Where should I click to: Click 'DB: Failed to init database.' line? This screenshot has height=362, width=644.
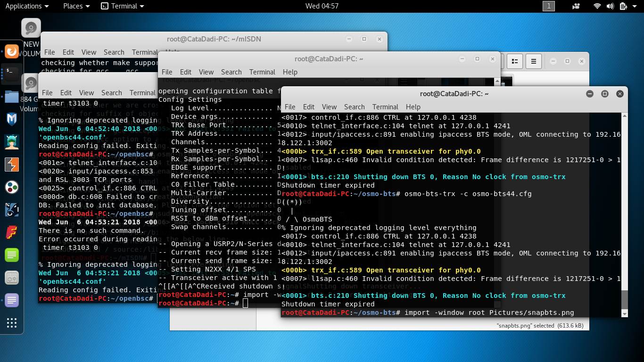click(x=98, y=205)
